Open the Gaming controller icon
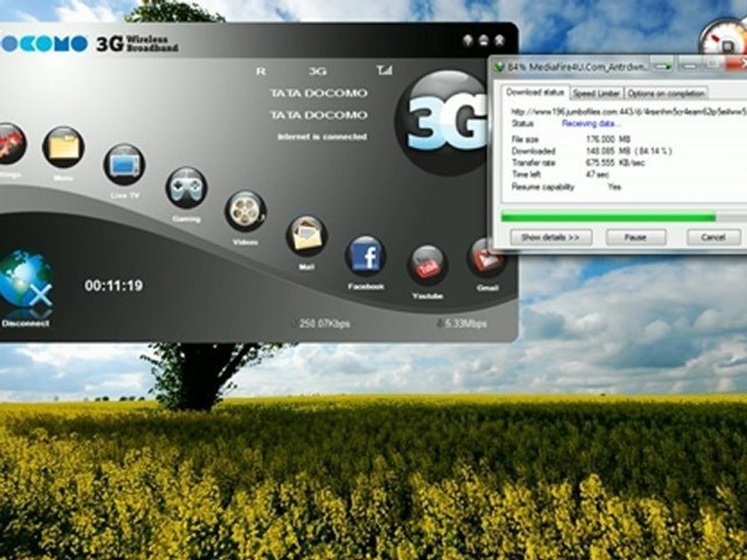The height and width of the screenshot is (560, 747). [x=186, y=187]
